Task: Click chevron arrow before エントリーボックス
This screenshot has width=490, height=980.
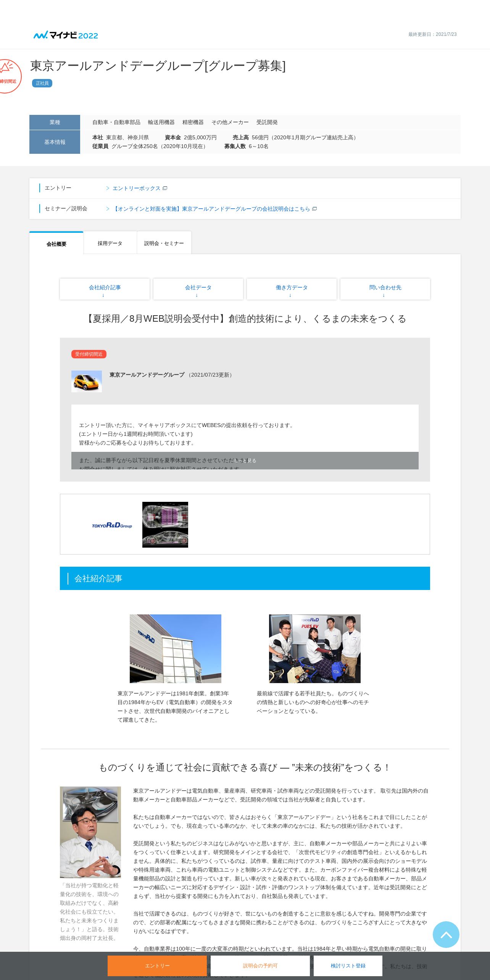Action: (x=108, y=188)
